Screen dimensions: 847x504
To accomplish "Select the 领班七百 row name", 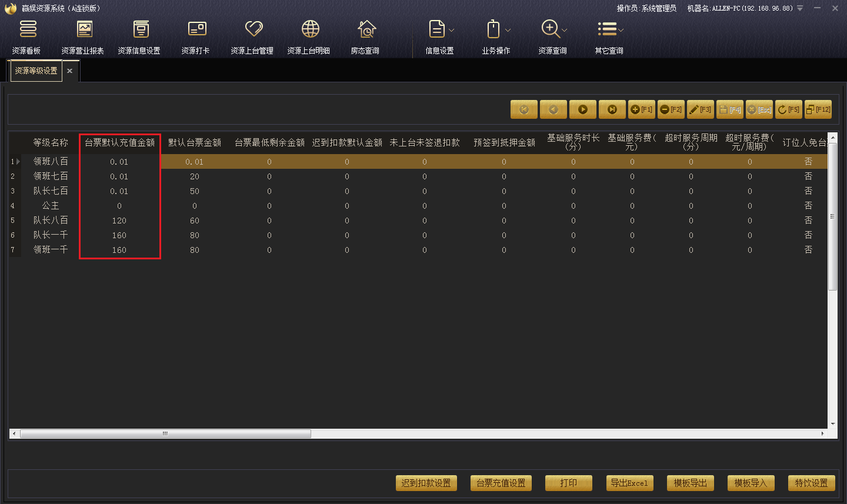I will (x=51, y=176).
